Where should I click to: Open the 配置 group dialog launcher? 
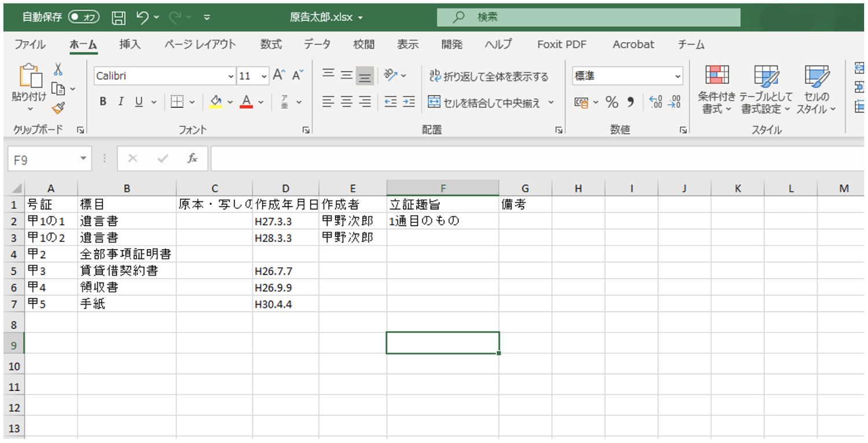pos(559,130)
